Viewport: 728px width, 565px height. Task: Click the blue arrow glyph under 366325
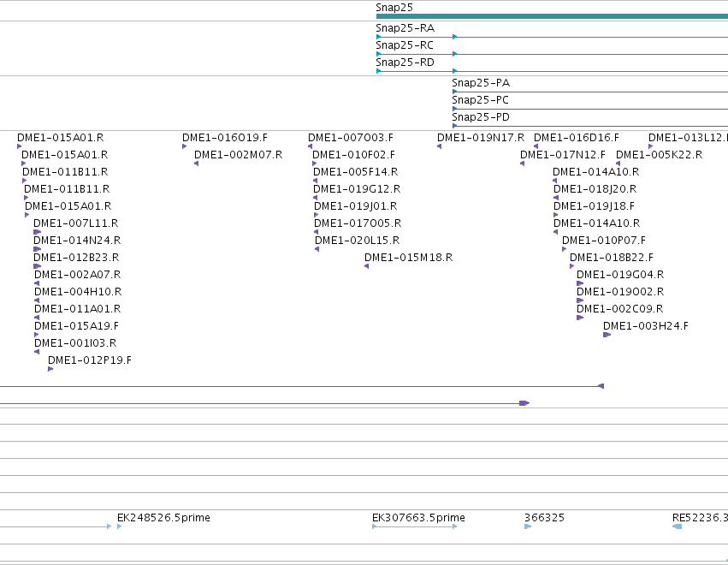(x=528, y=526)
